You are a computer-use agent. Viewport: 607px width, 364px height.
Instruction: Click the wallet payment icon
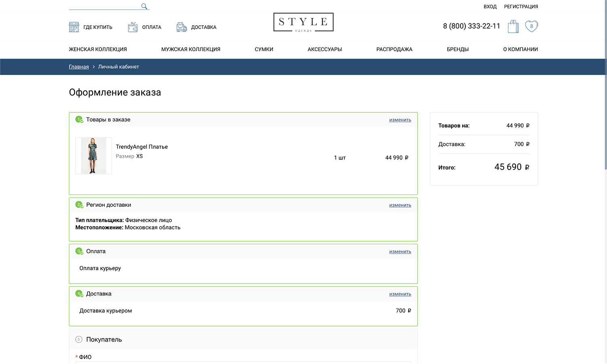click(x=133, y=27)
